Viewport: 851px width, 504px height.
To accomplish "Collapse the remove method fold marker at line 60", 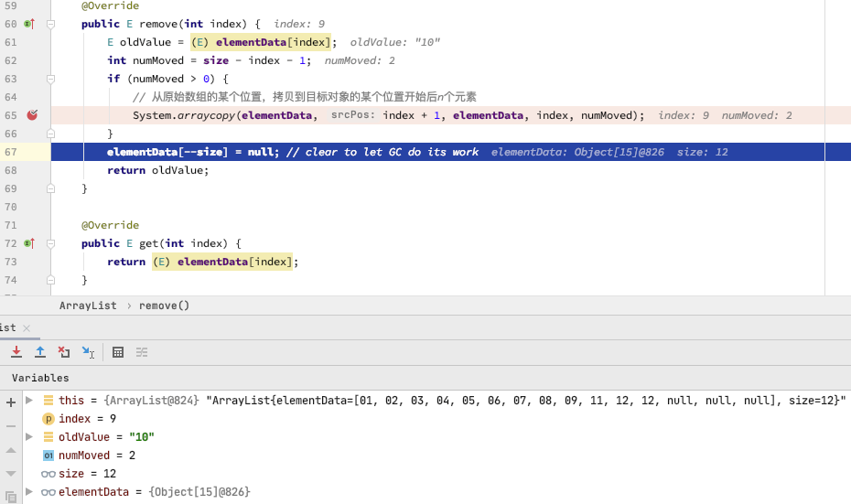I will click(x=51, y=24).
